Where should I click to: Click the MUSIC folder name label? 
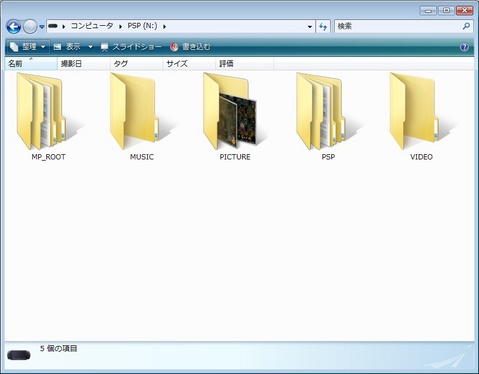point(142,157)
